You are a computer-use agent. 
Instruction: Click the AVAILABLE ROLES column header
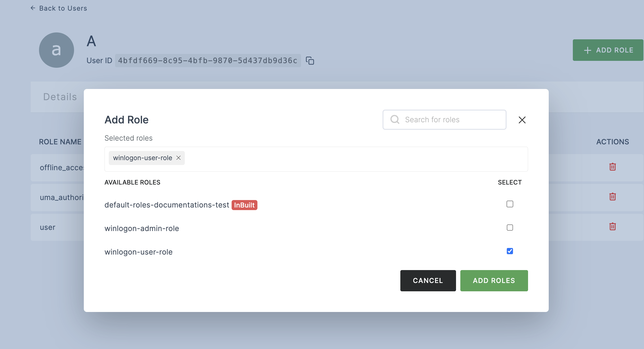tap(132, 182)
